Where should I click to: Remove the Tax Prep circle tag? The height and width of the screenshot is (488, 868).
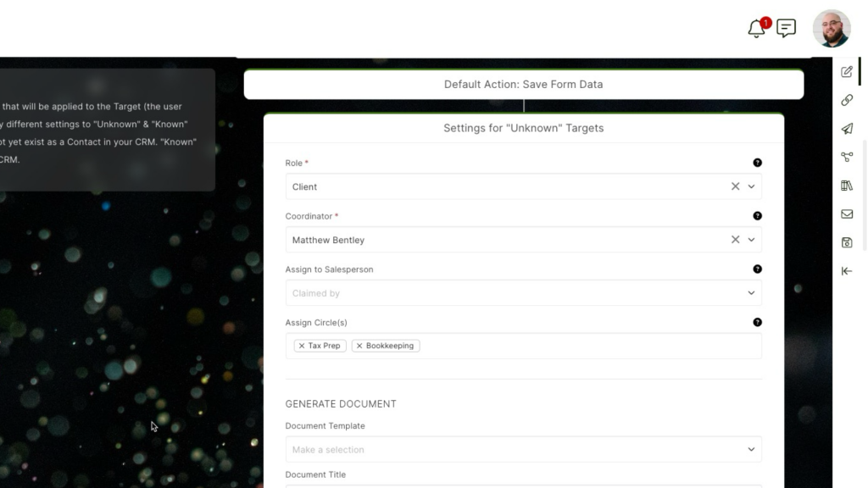[302, 346]
